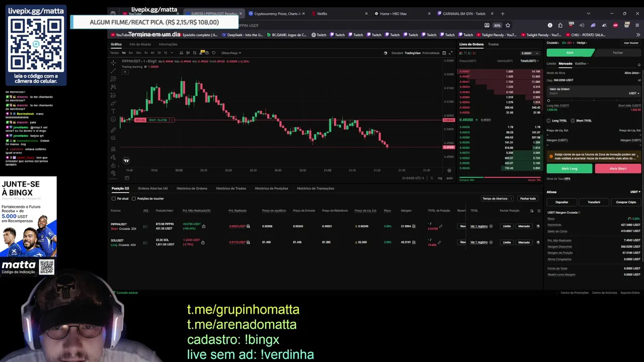Open chart axis settings gear
This screenshot has height=362, width=644.
click(x=449, y=171)
